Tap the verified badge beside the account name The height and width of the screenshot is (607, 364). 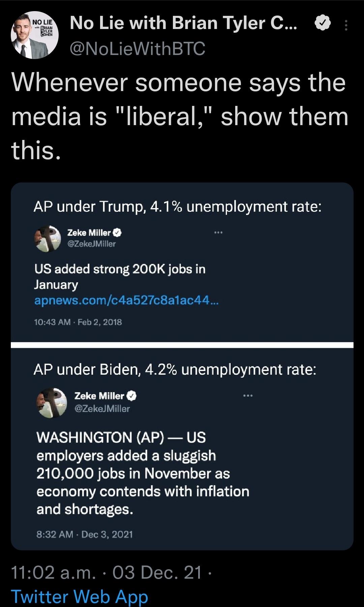click(323, 24)
